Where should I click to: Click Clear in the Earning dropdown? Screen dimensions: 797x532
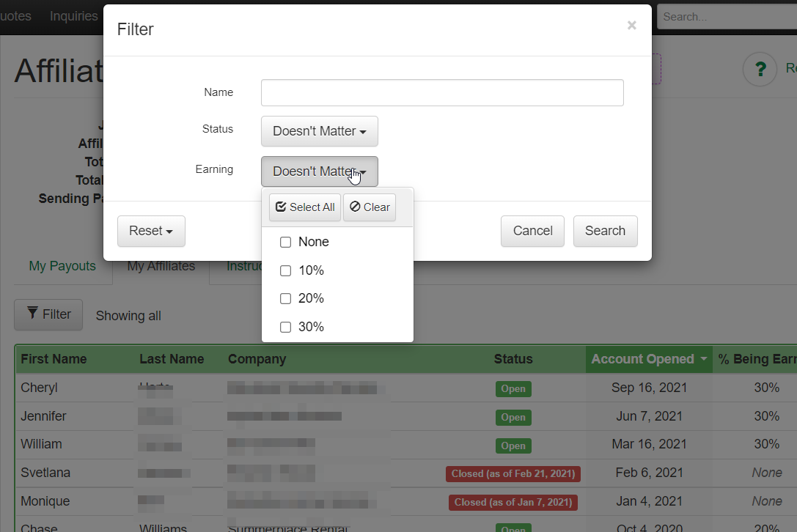pos(370,207)
